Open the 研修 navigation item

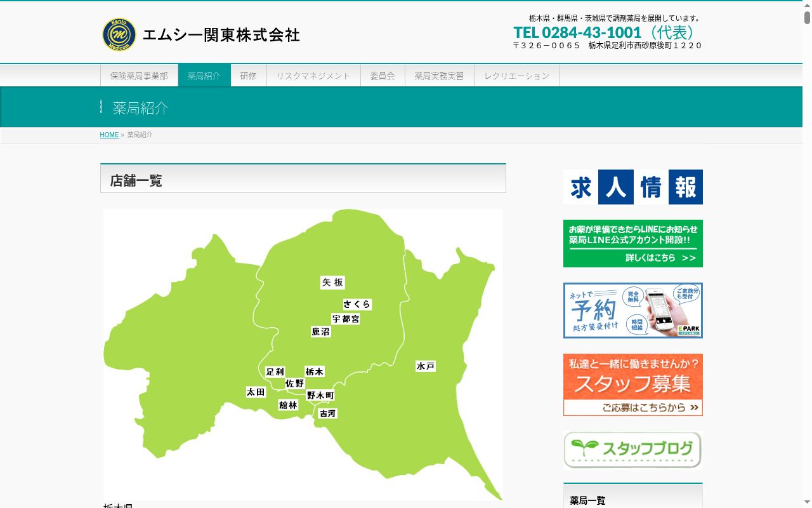point(249,76)
